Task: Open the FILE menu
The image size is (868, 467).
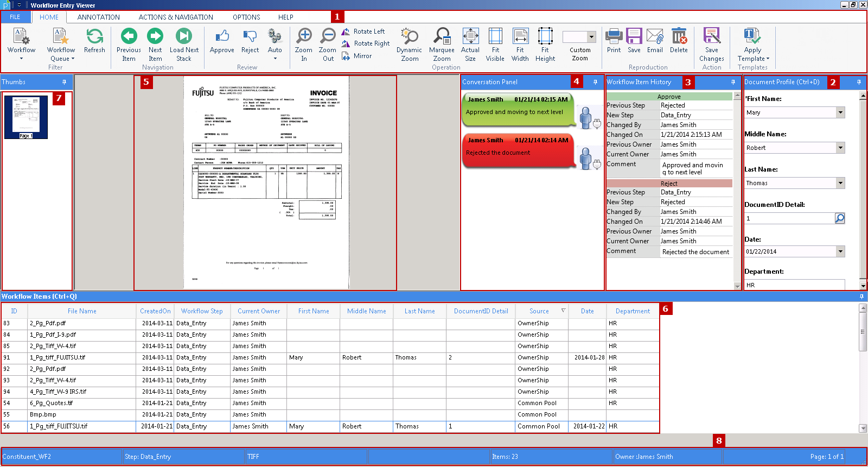Action: pos(15,17)
